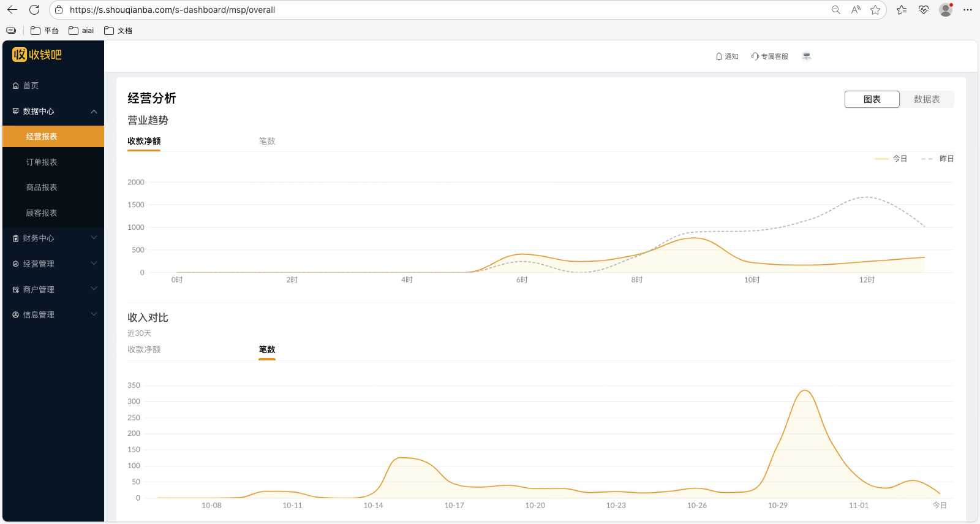Click the user avatar icon in header
980x524 pixels.
pyautogui.click(x=807, y=56)
